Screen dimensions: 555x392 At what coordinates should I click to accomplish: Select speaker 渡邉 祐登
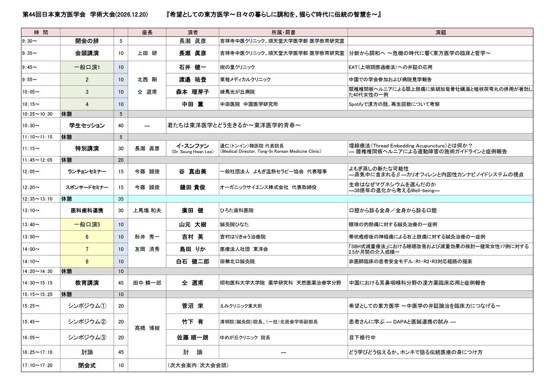pyautogui.click(x=193, y=80)
